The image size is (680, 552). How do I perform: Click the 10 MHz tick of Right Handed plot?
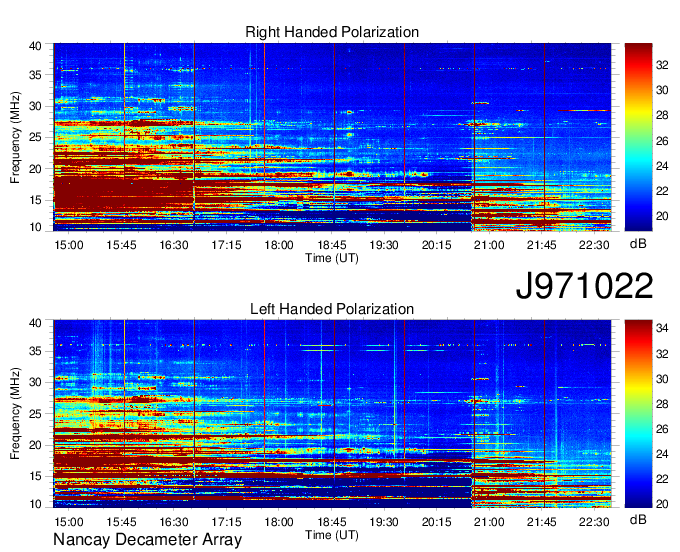[x=35, y=227]
